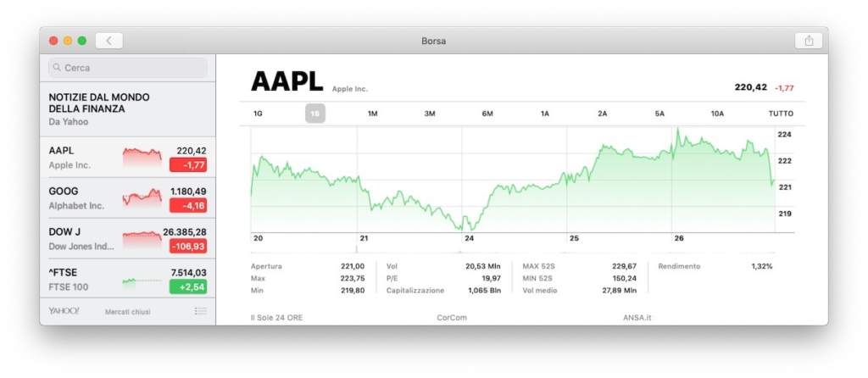Open the Il Sole 24 ORE news link
868x378 pixels.
pyautogui.click(x=276, y=318)
